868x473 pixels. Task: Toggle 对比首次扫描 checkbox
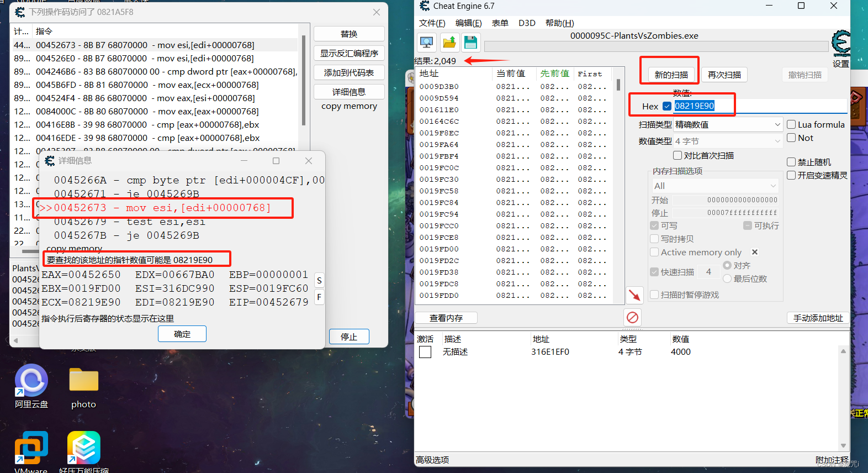click(x=678, y=155)
